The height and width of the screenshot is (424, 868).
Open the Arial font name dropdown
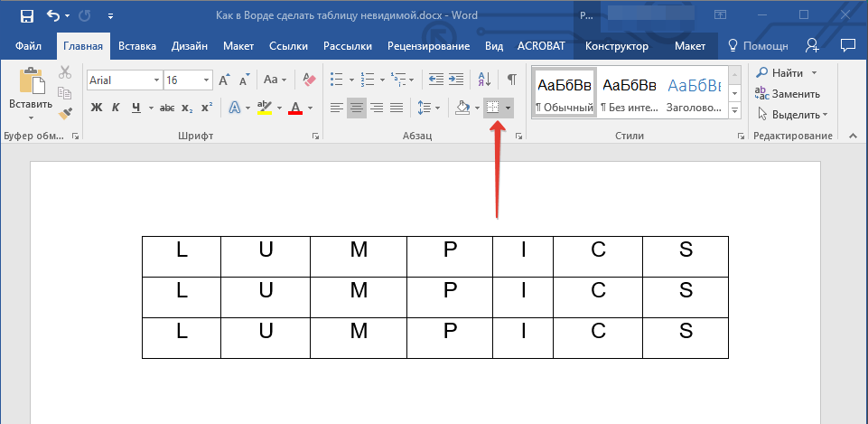coord(156,80)
